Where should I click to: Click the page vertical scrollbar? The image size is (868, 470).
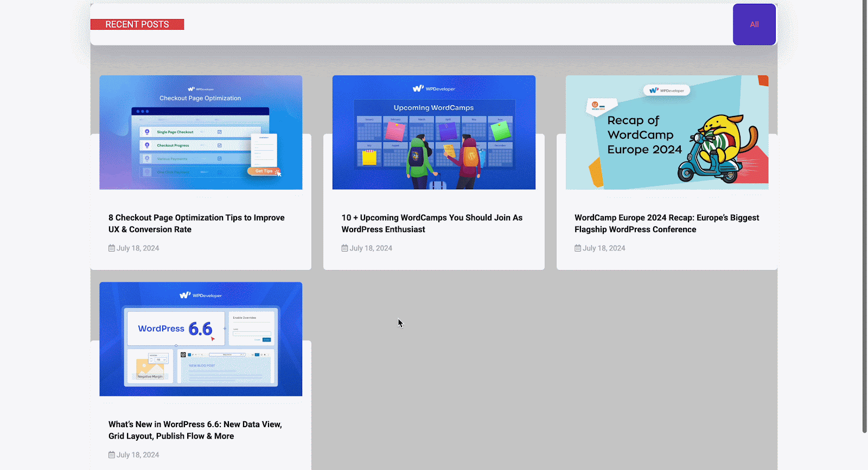pos(865,217)
